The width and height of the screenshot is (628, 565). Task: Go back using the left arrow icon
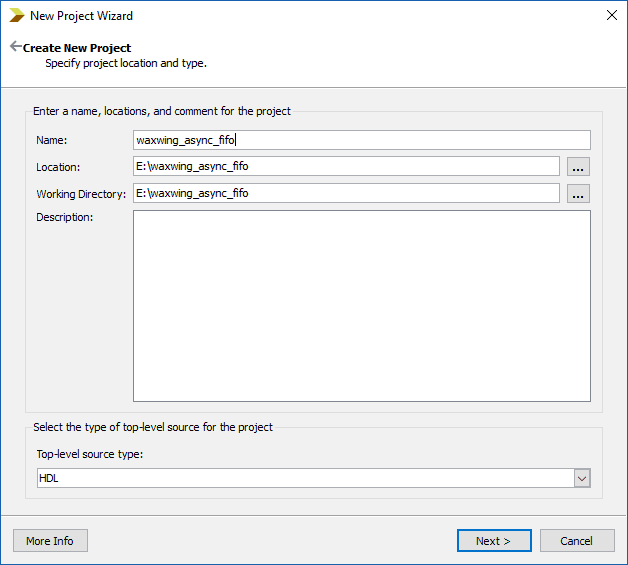click(x=15, y=47)
